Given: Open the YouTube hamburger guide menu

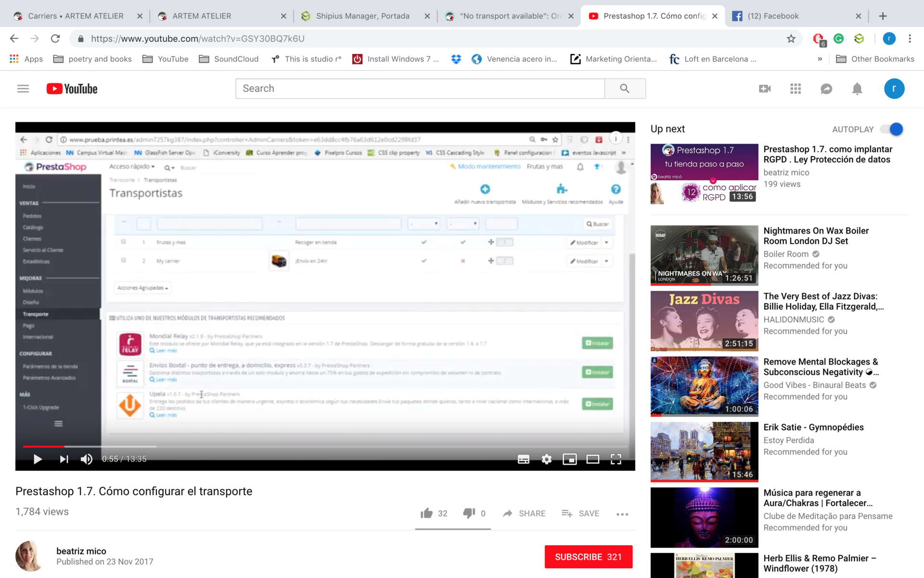Looking at the screenshot, I should click(23, 89).
